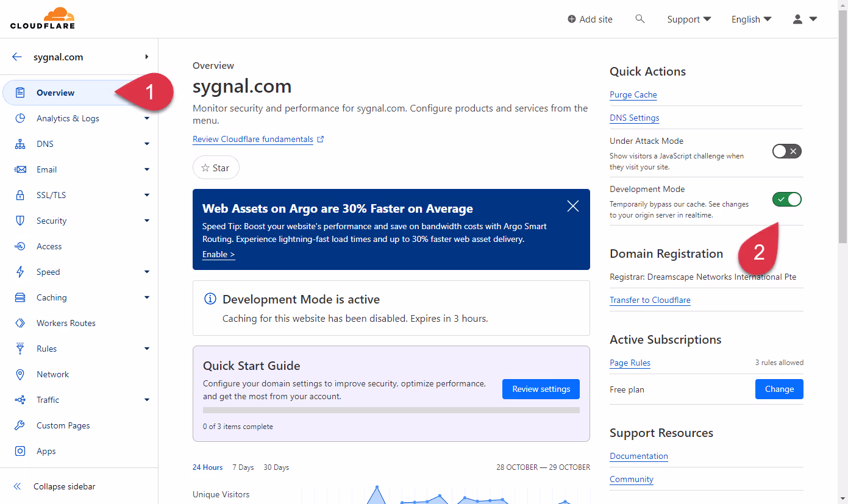
Task: Click the Quick Start Guide progress bar
Action: coord(391,410)
